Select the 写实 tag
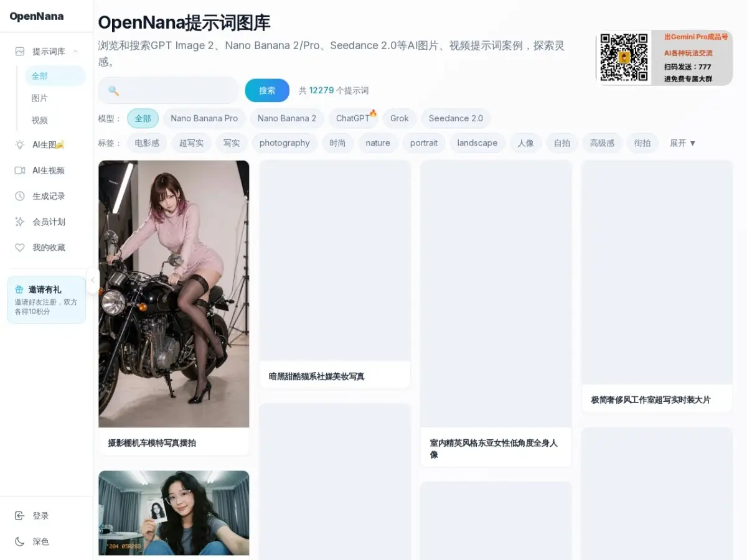This screenshot has height=560, width=747. click(x=232, y=143)
